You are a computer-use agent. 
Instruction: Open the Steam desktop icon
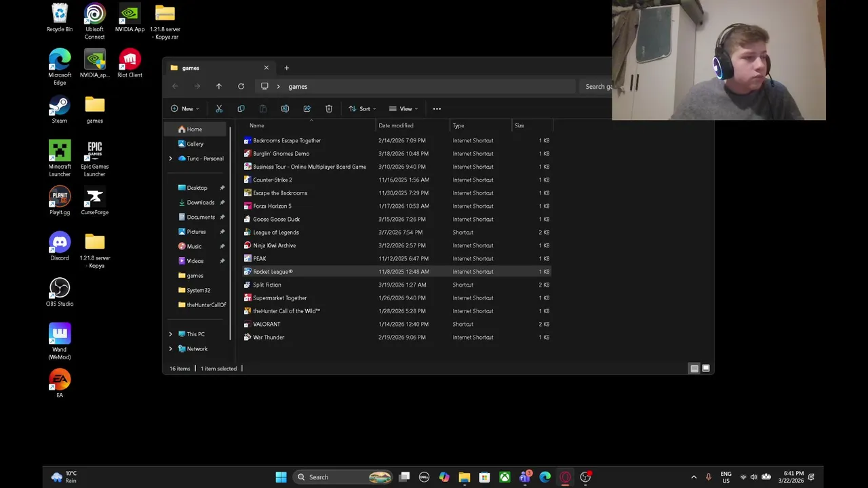[x=60, y=110]
